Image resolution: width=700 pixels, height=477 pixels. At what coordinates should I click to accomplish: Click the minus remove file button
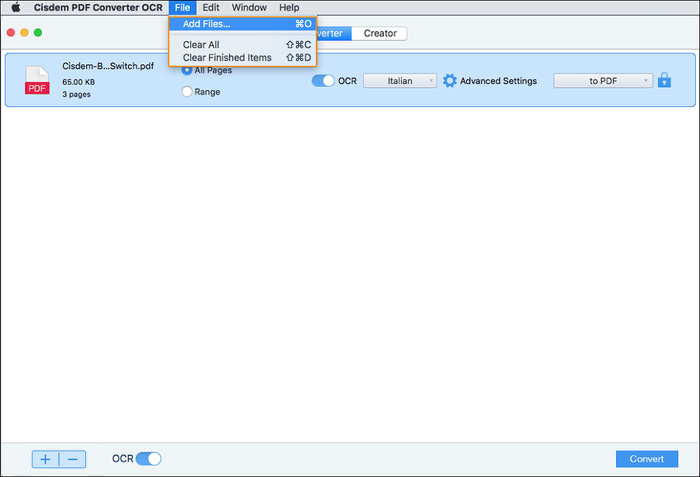click(x=73, y=459)
